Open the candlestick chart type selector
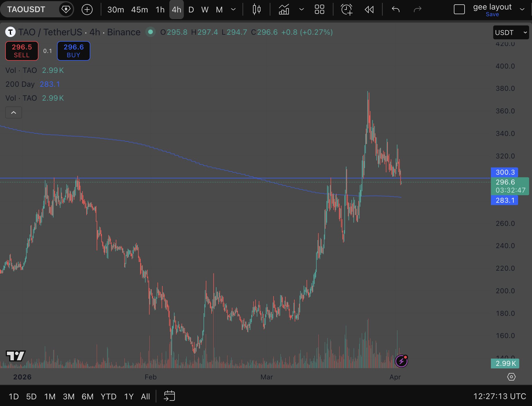This screenshot has width=532, height=406. click(256, 10)
